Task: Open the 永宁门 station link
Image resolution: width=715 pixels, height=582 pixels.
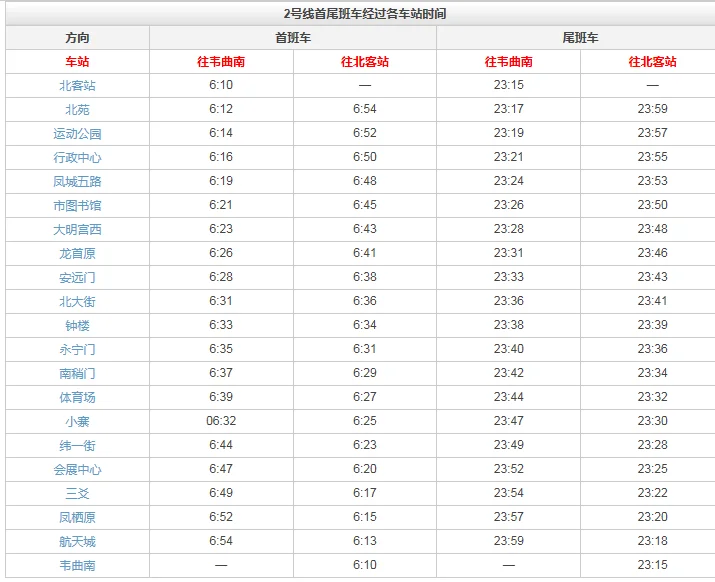Action: click(x=77, y=349)
